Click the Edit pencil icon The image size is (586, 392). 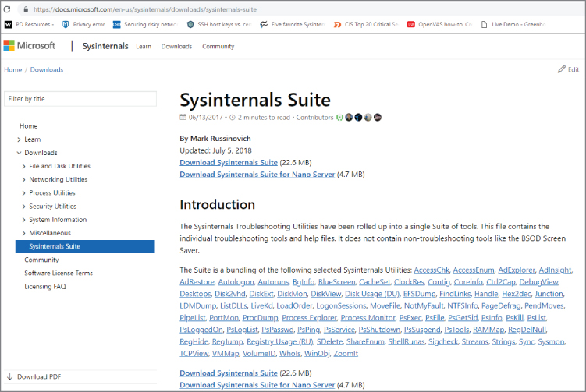coord(561,69)
